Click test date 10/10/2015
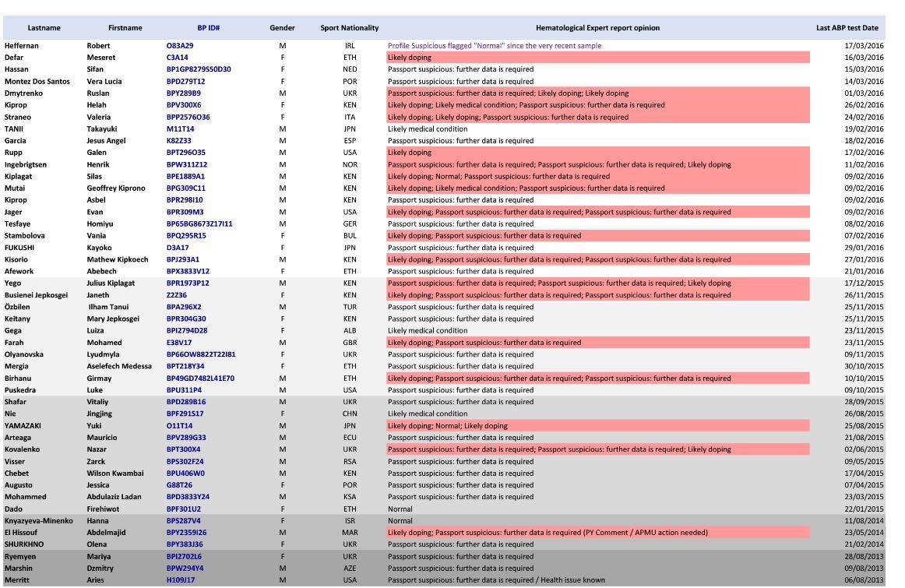The height and width of the screenshot is (588, 905). [864, 379]
